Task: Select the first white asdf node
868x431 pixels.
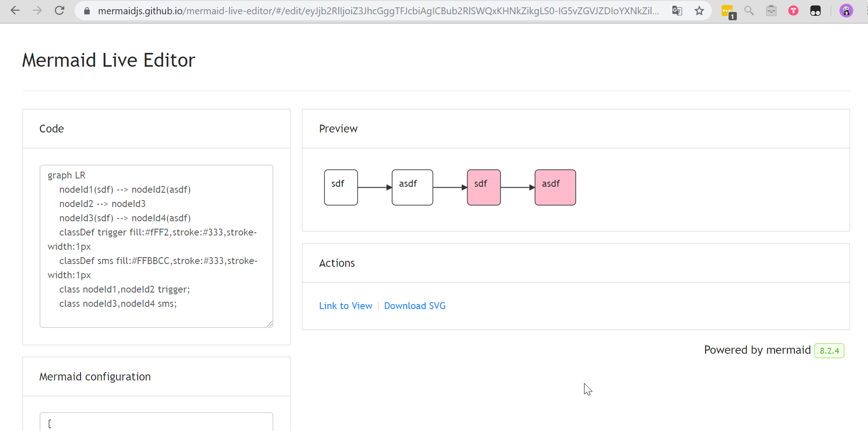Action: 412,187
